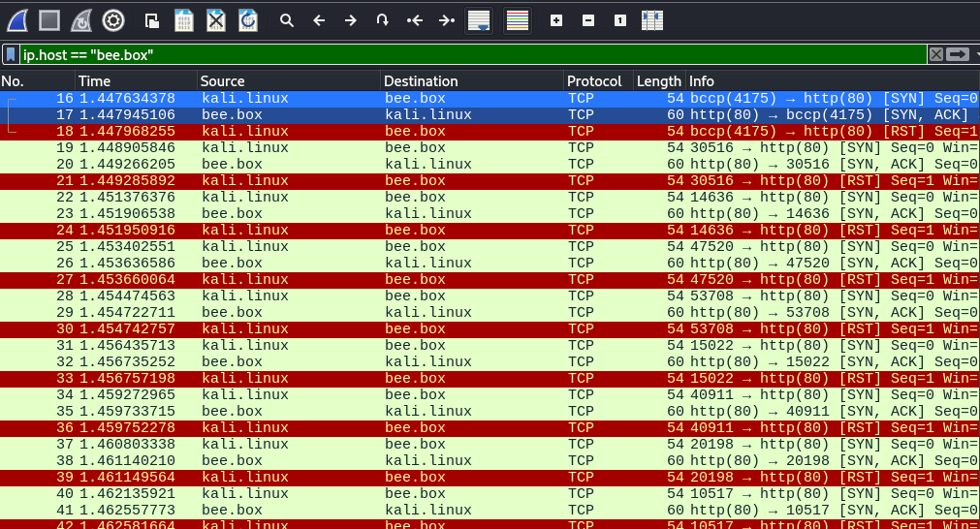Jump to the first packet

pyautogui.click(x=414, y=20)
